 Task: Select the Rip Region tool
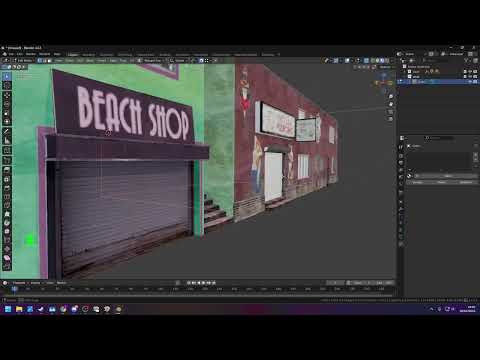tap(7, 266)
